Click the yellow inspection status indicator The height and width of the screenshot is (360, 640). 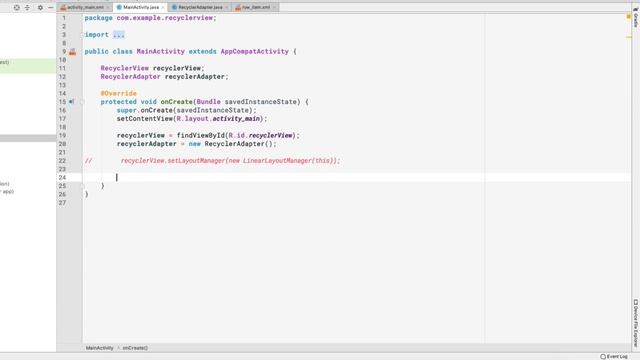pos(629,16)
